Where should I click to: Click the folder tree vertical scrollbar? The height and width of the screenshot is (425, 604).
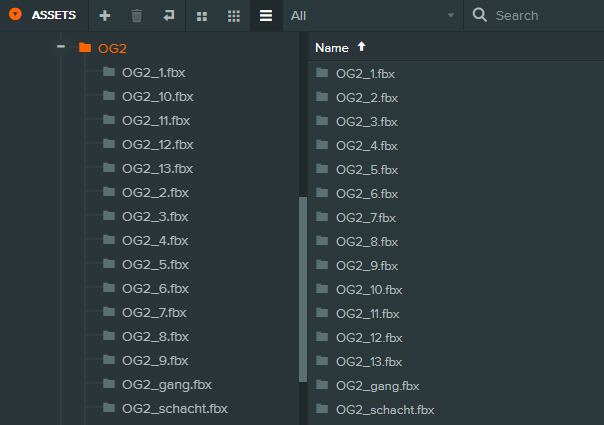[x=302, y=290]
